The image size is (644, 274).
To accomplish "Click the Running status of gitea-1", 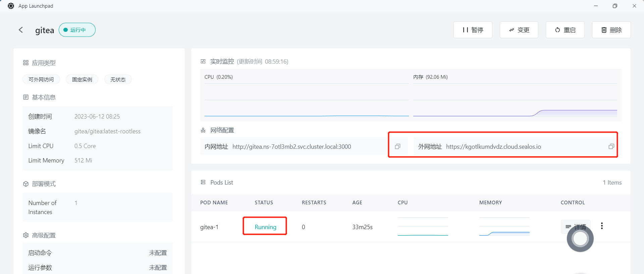I will pos(265,227).
